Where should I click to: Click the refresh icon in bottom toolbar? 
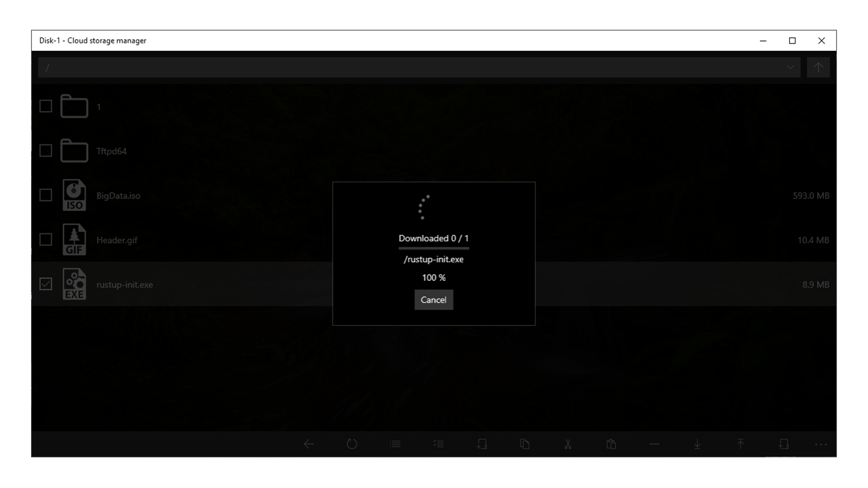pyautogui.click(x=352, y=444)
